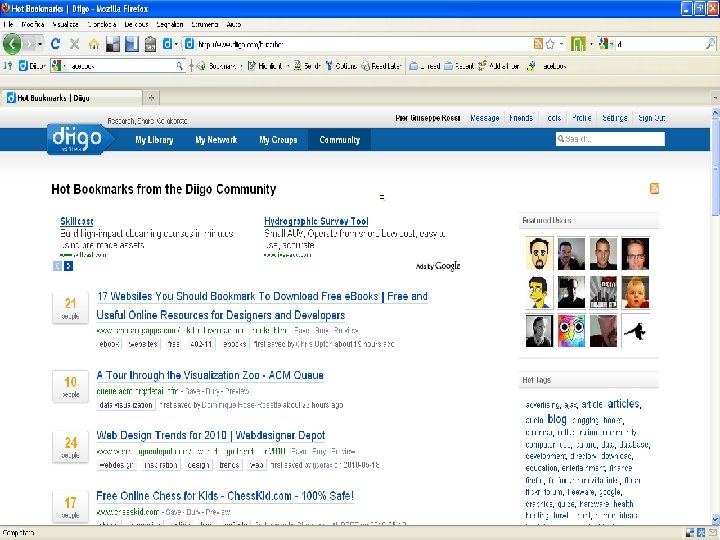Click the black-and-white checkered toolbar icon
Image resolution: width=720 pixels, height=540 pixels.
point(112,44)
